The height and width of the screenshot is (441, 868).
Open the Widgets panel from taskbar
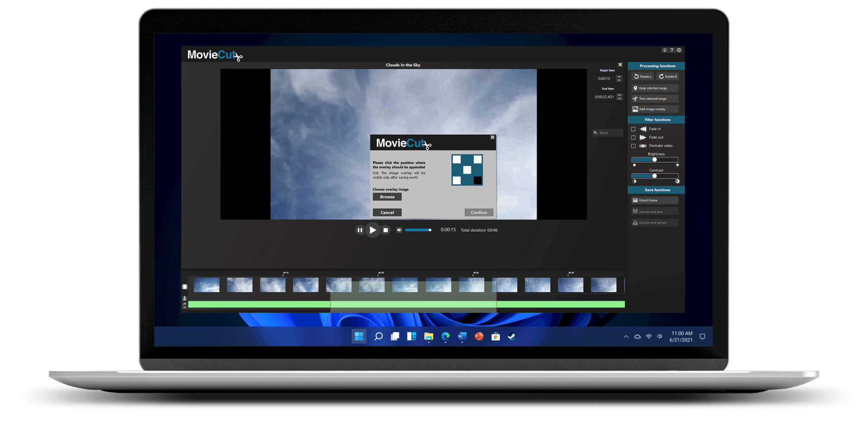[x=412, y=336]
